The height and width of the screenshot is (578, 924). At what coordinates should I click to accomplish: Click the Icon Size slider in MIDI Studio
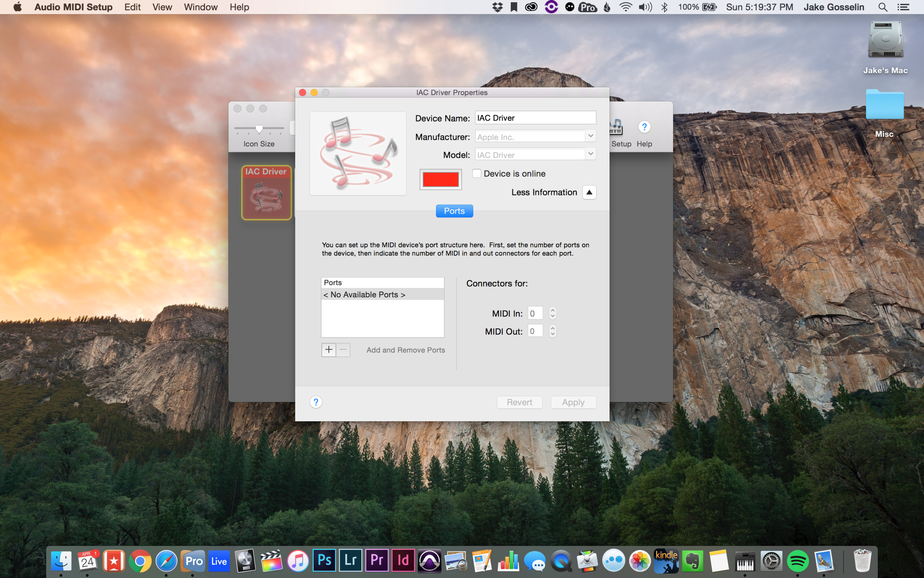click(x=259, y=129)
